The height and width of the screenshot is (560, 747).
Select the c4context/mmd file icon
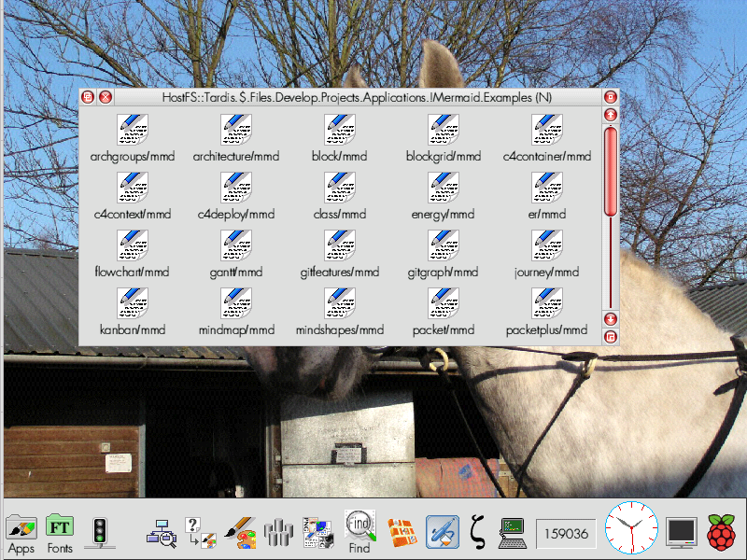(x=133, y=188)
